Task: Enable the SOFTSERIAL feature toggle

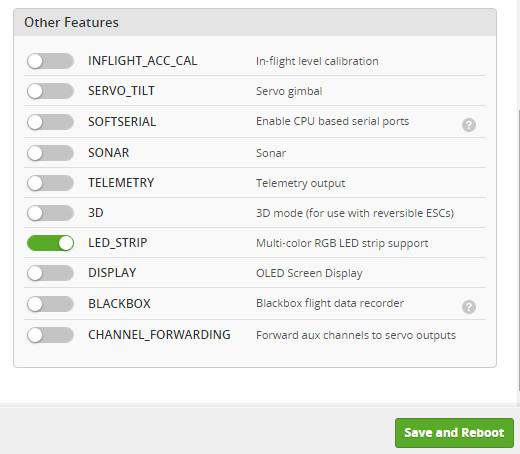Action: pos(50,122)
